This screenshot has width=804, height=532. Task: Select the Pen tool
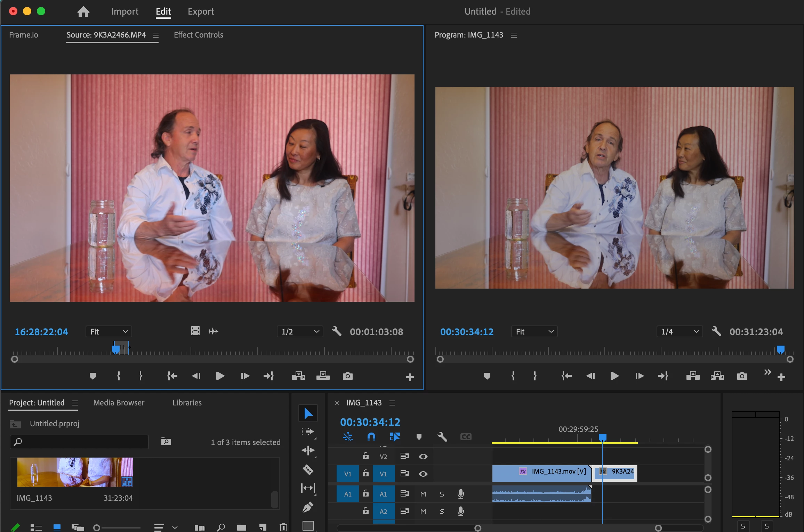click(308, 507)
